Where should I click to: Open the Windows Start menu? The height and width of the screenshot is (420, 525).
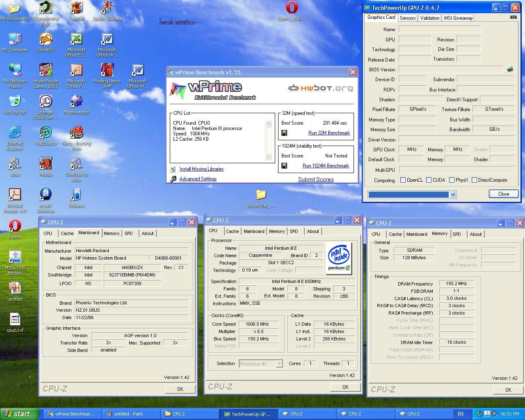click(19, 414)
